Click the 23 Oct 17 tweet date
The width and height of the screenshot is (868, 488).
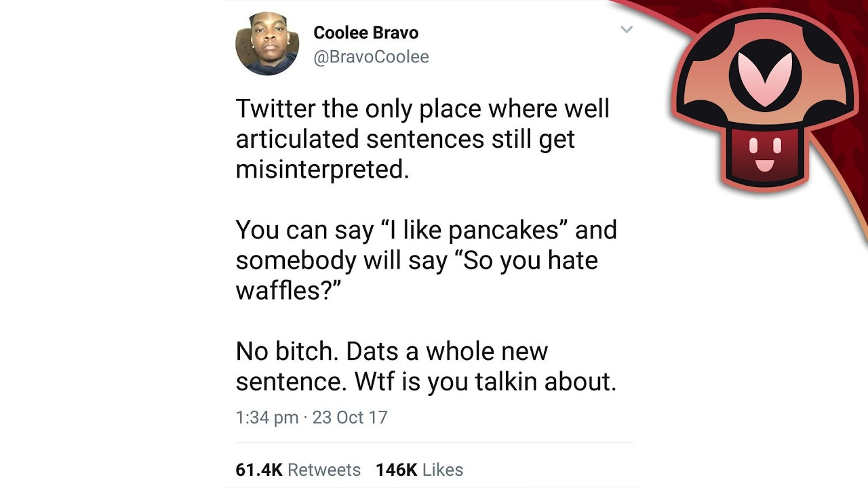point(350,417)
